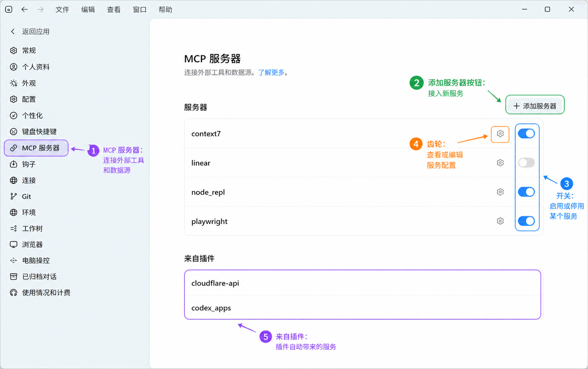Disable the playwright server toggle
This screenshot has height=369, width=588.
point(526,221)
